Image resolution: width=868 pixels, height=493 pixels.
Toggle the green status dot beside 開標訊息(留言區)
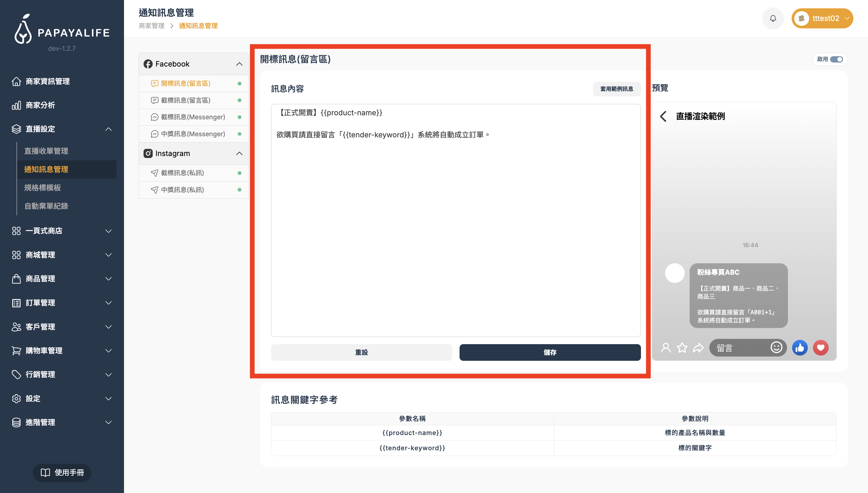239,83
